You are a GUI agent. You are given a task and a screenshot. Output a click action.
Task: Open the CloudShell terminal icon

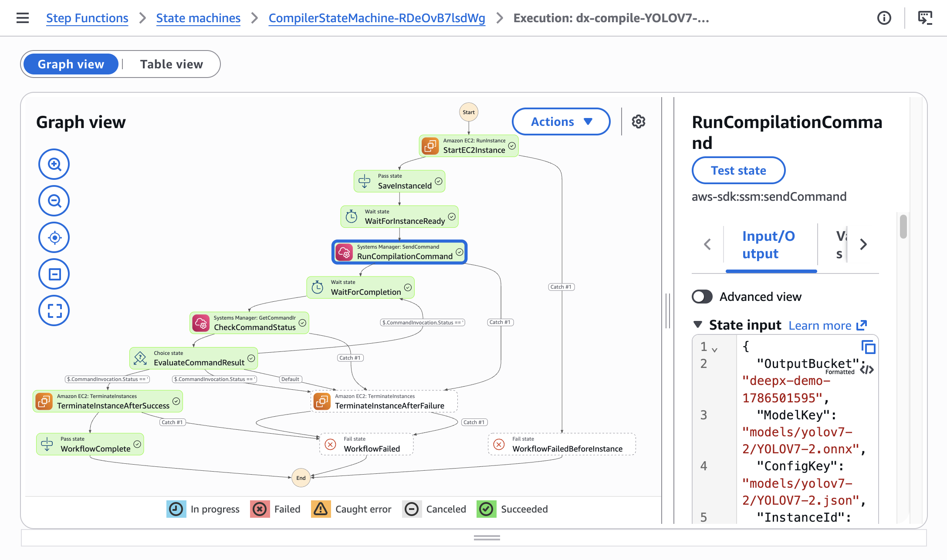[x=925, y=18]
